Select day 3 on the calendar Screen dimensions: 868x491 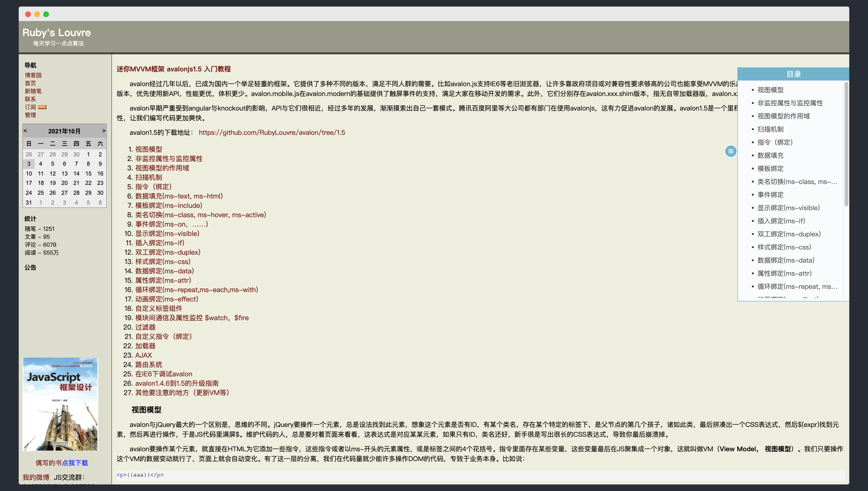point(29,164)
